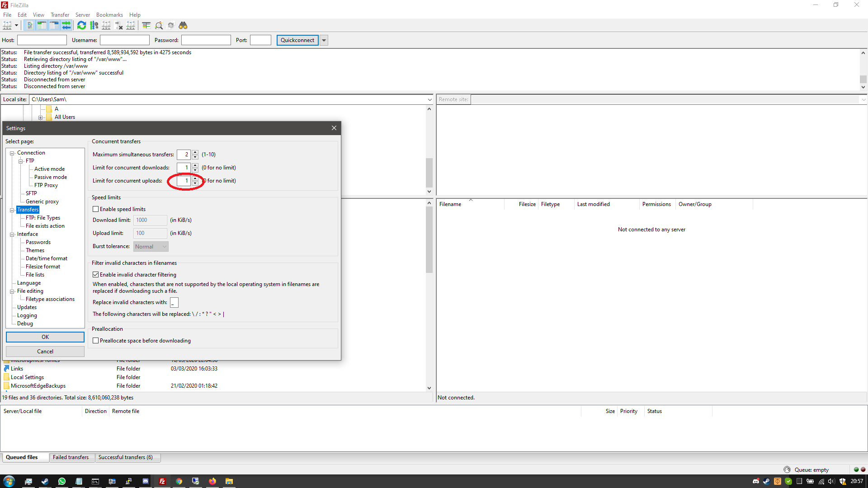Open the Transfer menu
The height and width of the screenshot is (488, 868).
(60, 15)
